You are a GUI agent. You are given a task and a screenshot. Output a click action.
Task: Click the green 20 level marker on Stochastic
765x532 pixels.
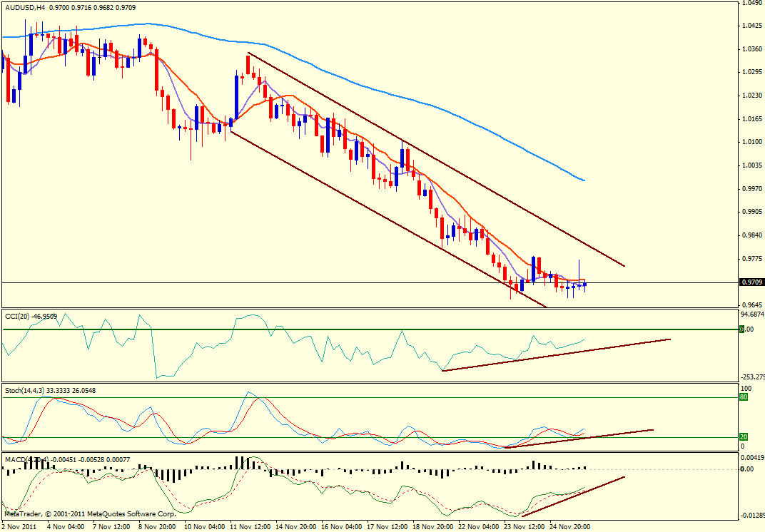[x=743, y=437]
